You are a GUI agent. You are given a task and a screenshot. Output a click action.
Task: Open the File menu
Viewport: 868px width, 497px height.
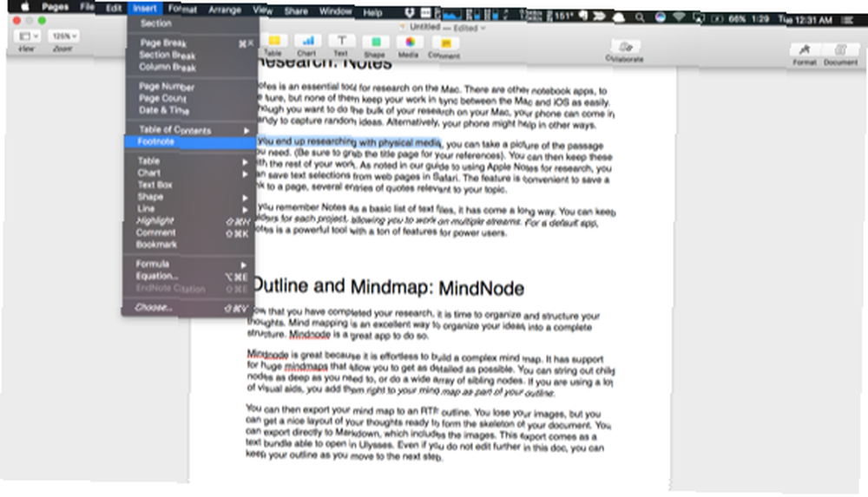click(87, 7)
